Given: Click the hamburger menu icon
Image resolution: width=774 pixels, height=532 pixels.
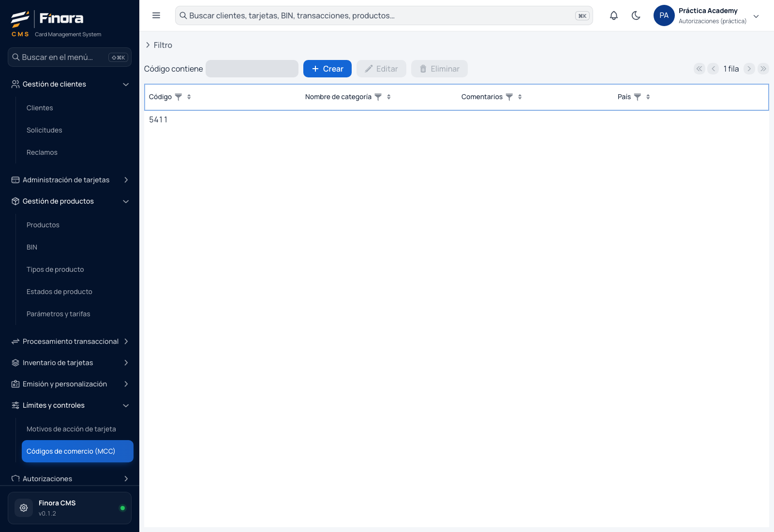Looking at the screenshot, I should (x=156, y=15).
